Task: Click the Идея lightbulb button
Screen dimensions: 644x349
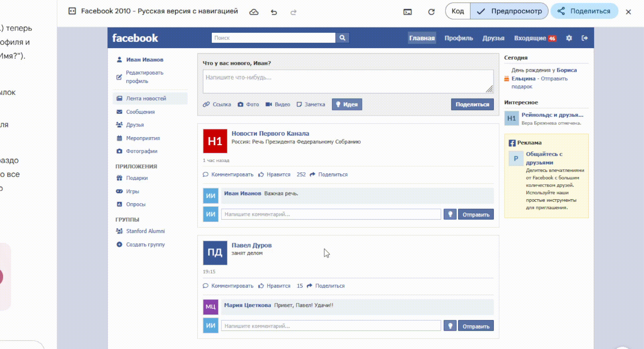Action: 347,104
